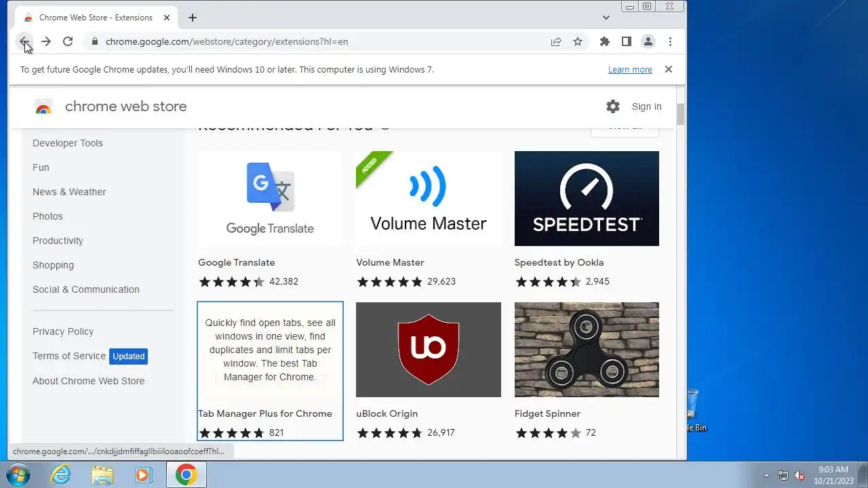The width and height of the screenshot is (868, 488).
Task: Click the 26,917 rating count
Action: click(x=441, y=432)
